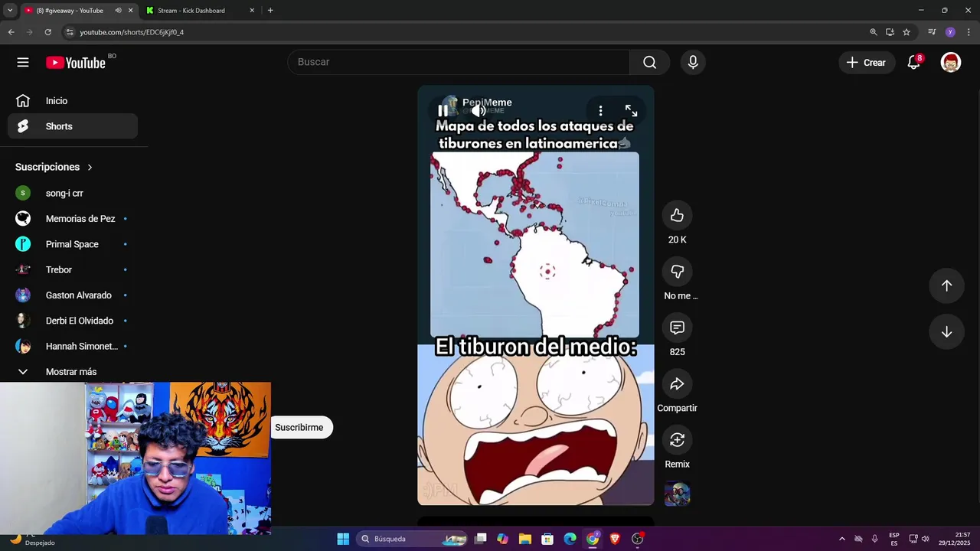The width and height of the screenshot is (980, 551).
Task: Share the short via Compartir
Action: click(677, 384)
